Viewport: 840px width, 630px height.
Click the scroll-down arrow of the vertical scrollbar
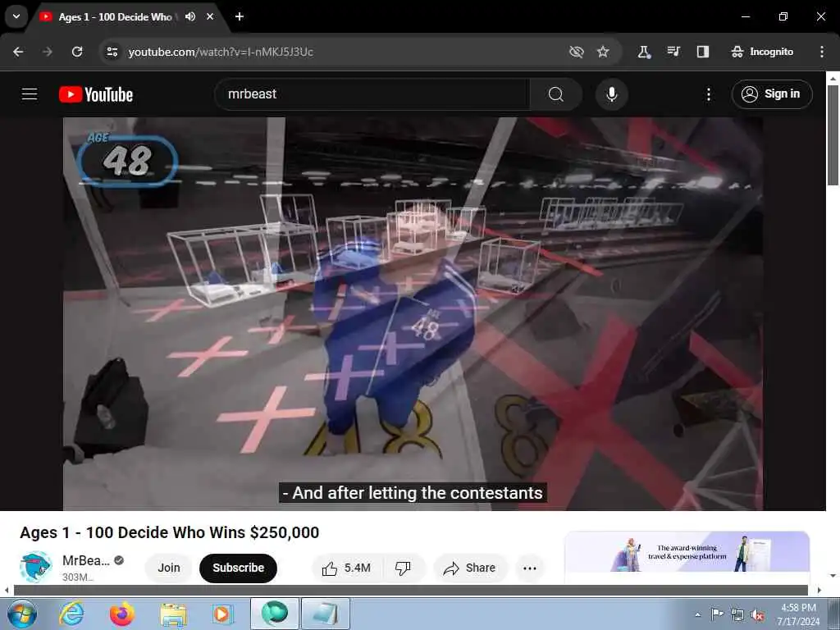point(833,576)
